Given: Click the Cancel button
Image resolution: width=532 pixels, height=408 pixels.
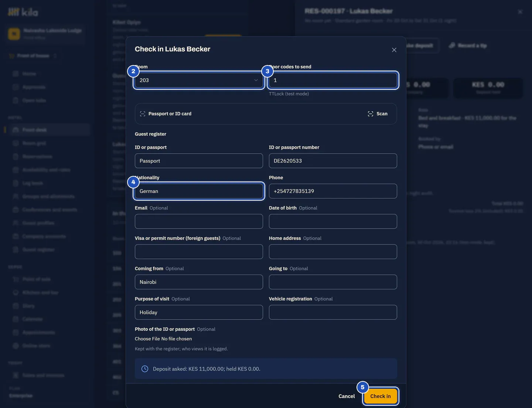Looking at the screenshot, I should click(347, 396).
